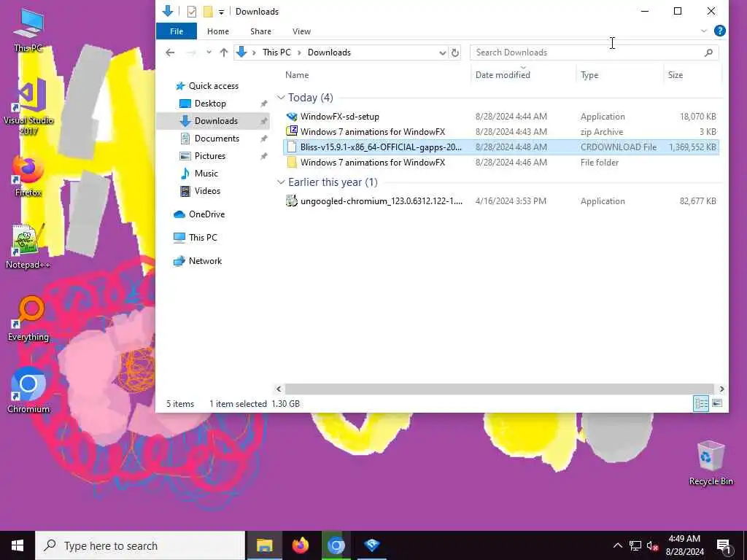Viewport: 747px width, 560px height.
Task: Click Downloads in address breadcrumb
Action: pos(329,52)
